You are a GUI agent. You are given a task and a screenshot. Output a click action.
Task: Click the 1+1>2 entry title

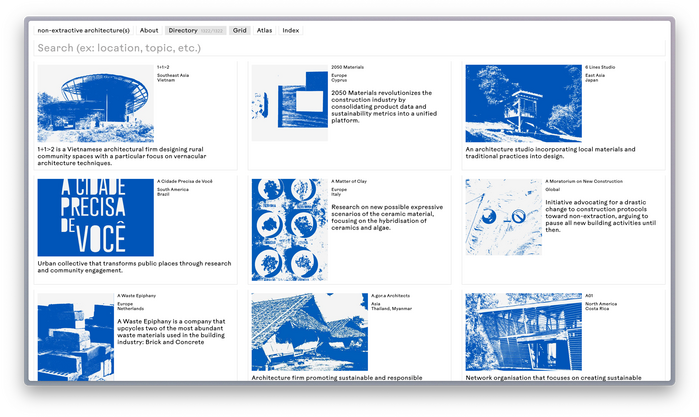[163, 67]
